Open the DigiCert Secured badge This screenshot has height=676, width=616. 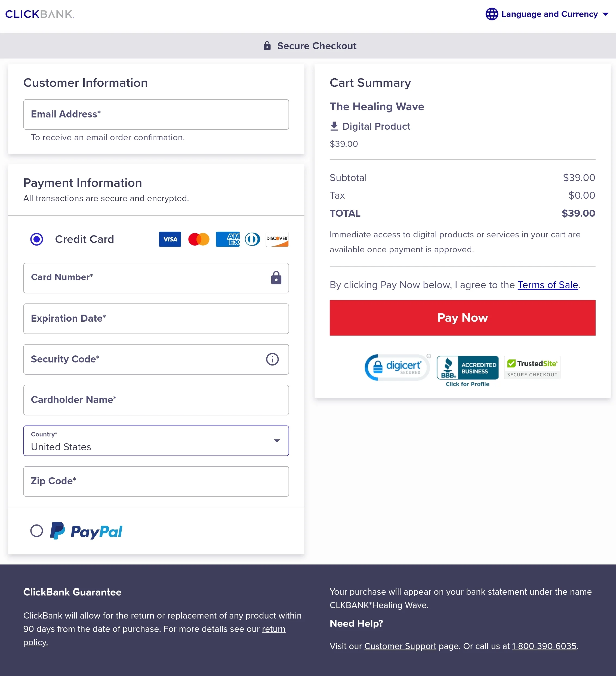397,368
